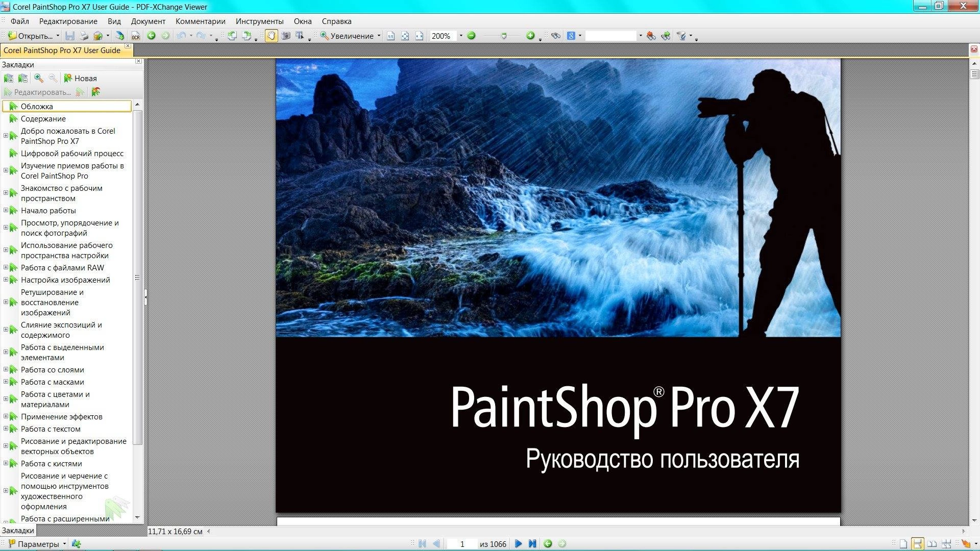
Task: Open the Справка menu
Action: click(336, 21)
